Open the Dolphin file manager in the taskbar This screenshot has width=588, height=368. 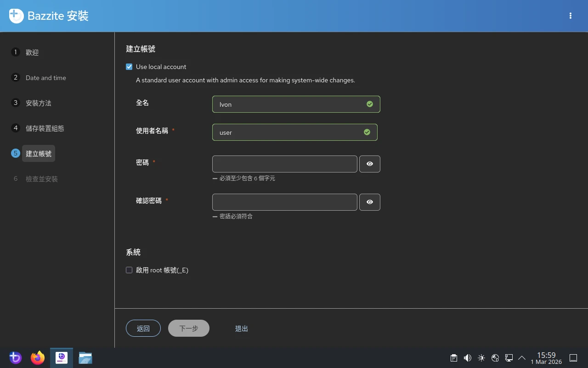85,357
